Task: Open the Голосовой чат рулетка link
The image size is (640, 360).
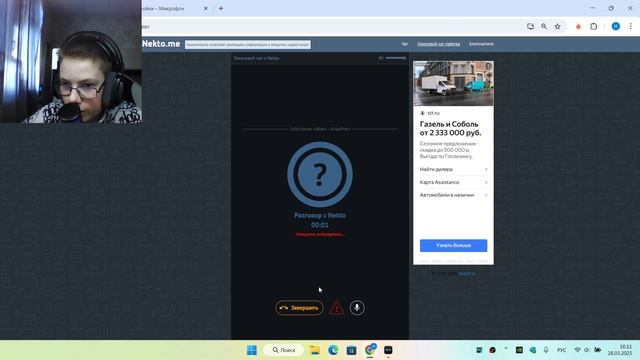Action: [x=438, y=44]
